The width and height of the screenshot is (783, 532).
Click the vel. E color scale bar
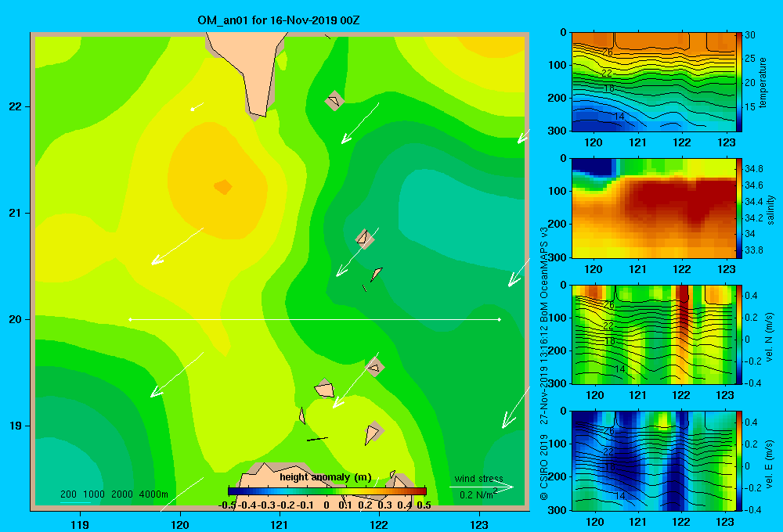tap(739, 461)
